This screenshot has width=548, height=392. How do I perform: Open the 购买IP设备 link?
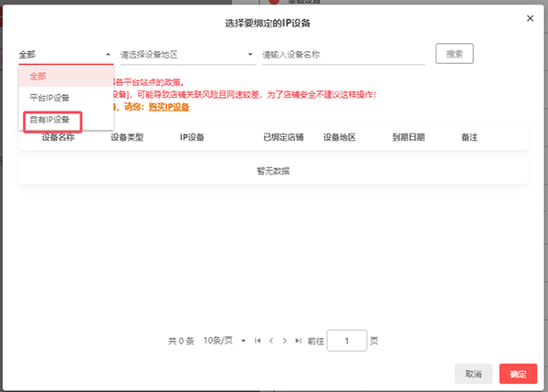pyautogui.click(x=168, y=107)
